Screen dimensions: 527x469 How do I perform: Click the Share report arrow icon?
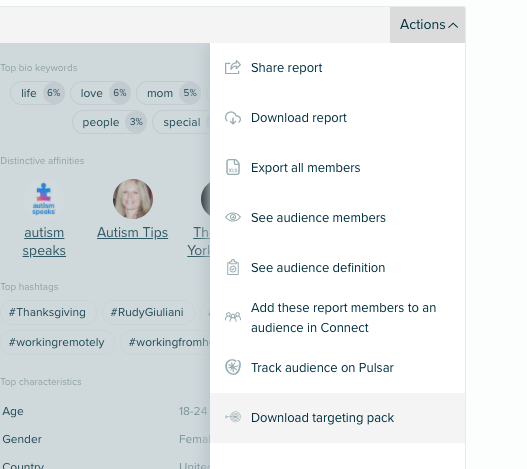pos(233,68)
